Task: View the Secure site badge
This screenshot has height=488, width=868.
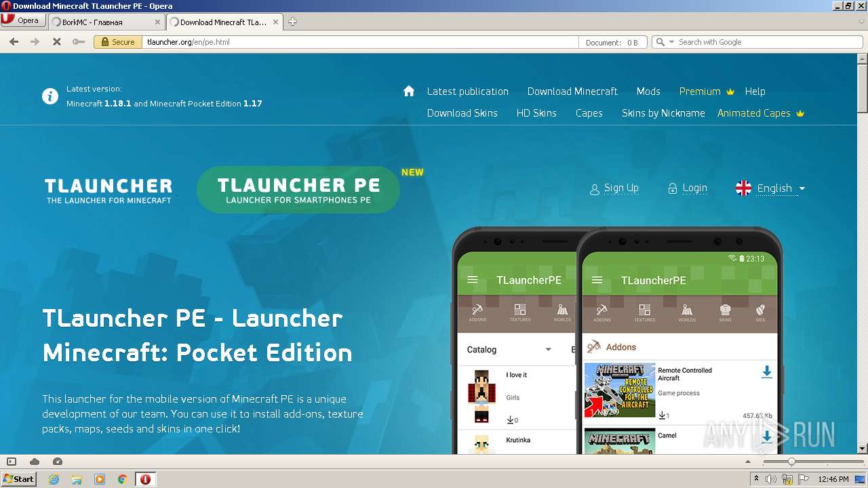Action: pos(118,42)
